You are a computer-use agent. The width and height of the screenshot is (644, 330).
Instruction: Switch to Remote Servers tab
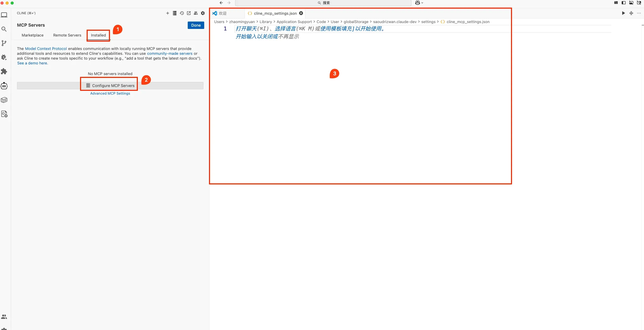pos(67,35)
